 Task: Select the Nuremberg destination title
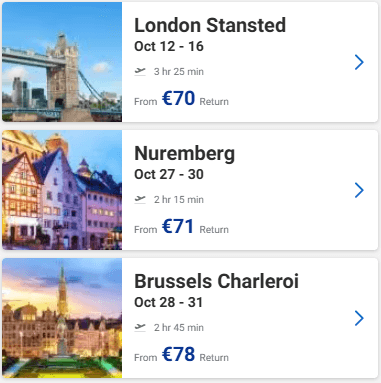(185, 154)
